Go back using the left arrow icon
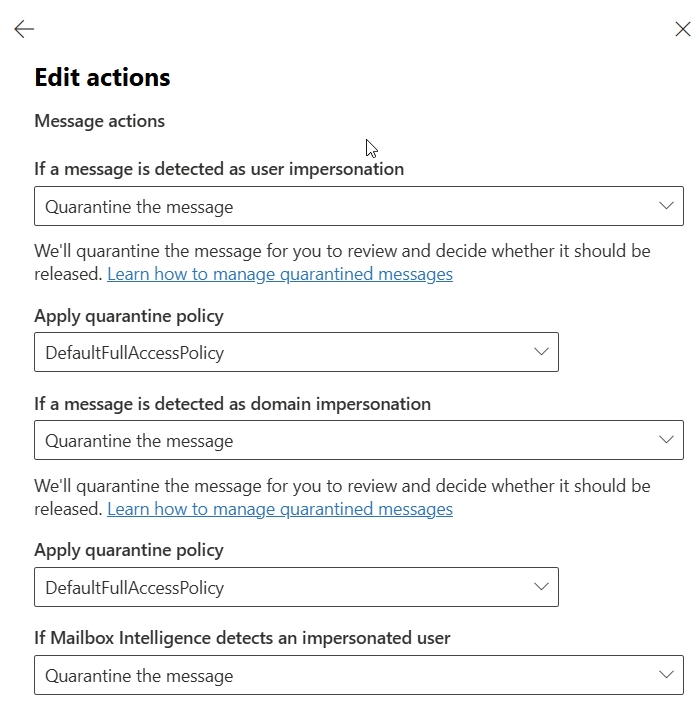 24,29
